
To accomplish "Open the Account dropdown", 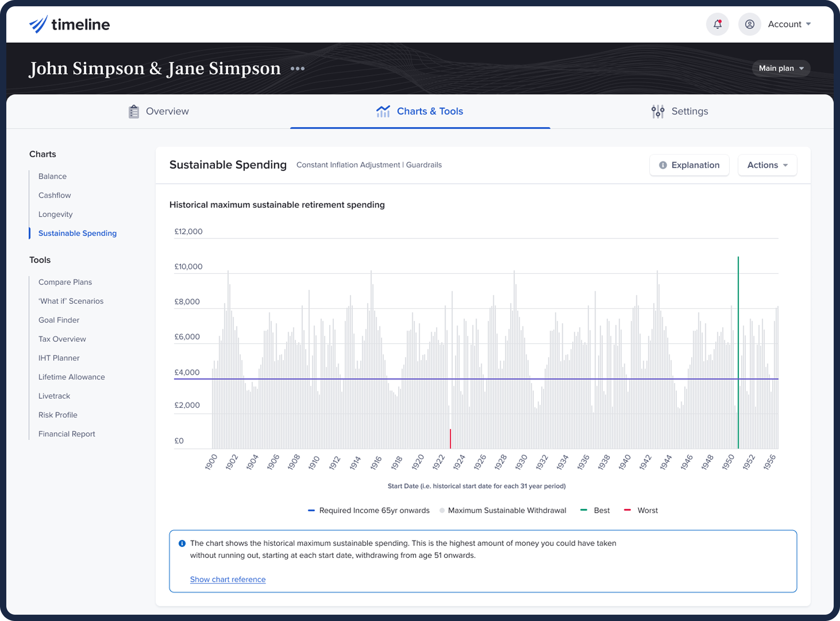I will point(789,24).
